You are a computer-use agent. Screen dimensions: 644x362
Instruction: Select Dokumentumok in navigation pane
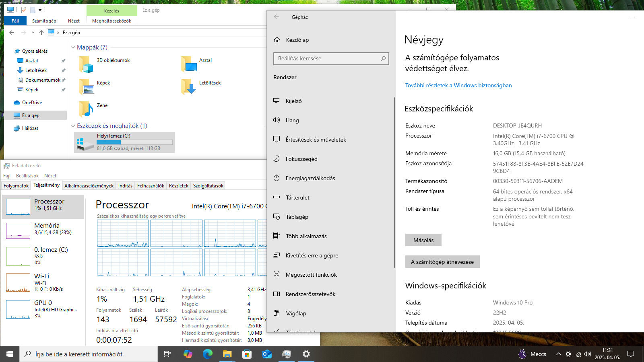click(x=43, y=80)
